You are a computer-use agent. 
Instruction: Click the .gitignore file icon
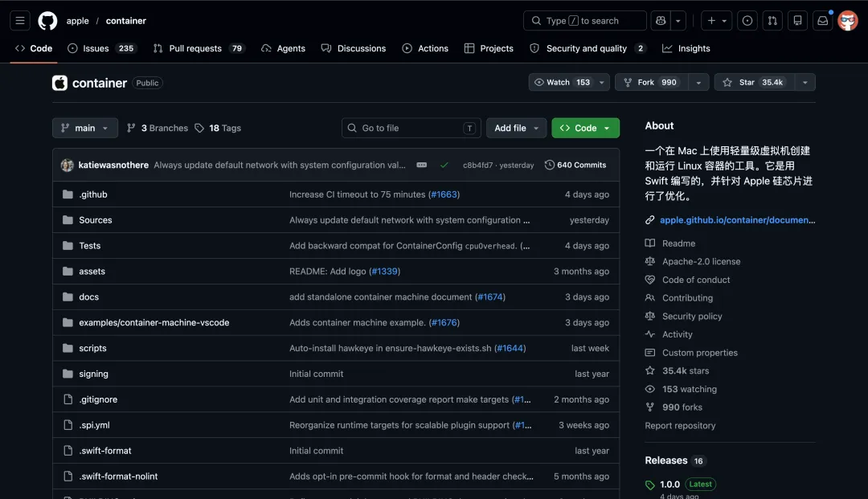coord(68,399)
